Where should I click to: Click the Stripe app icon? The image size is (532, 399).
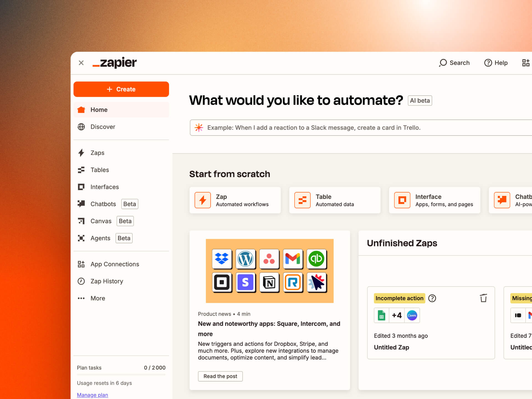pyautogui.click(x=245, y=283)
